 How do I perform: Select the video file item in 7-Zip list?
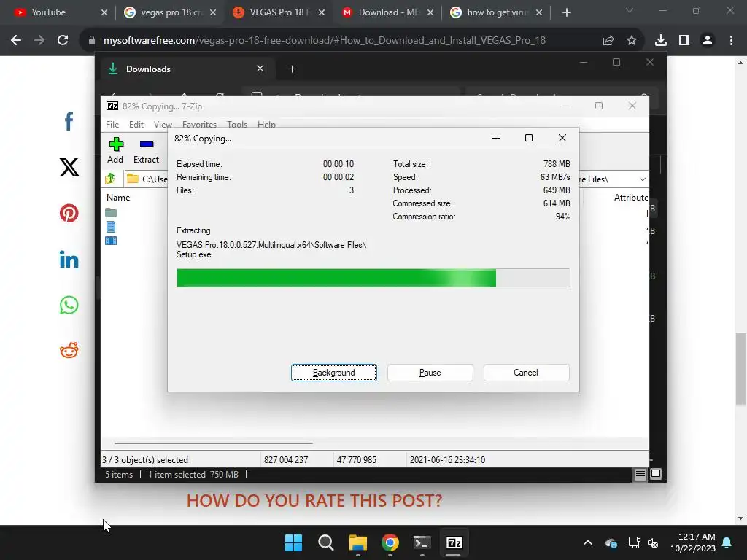pyautogui.click(x=111, y=241)
